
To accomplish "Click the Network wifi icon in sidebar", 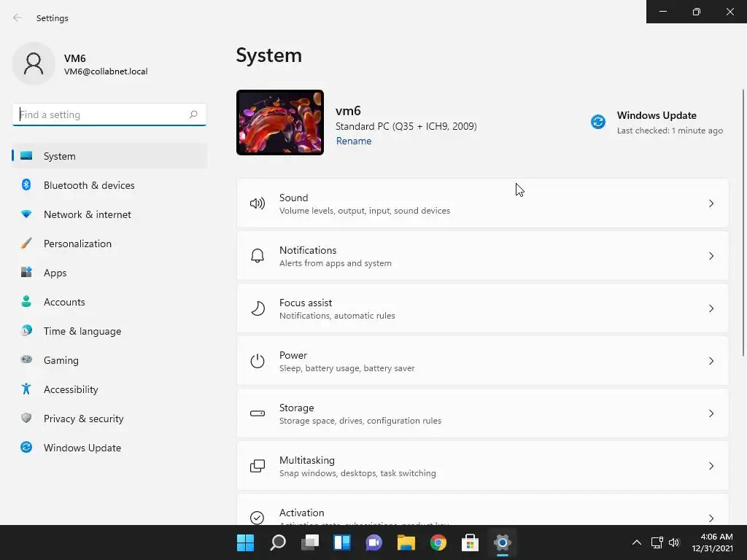I will tap(26, 214).
